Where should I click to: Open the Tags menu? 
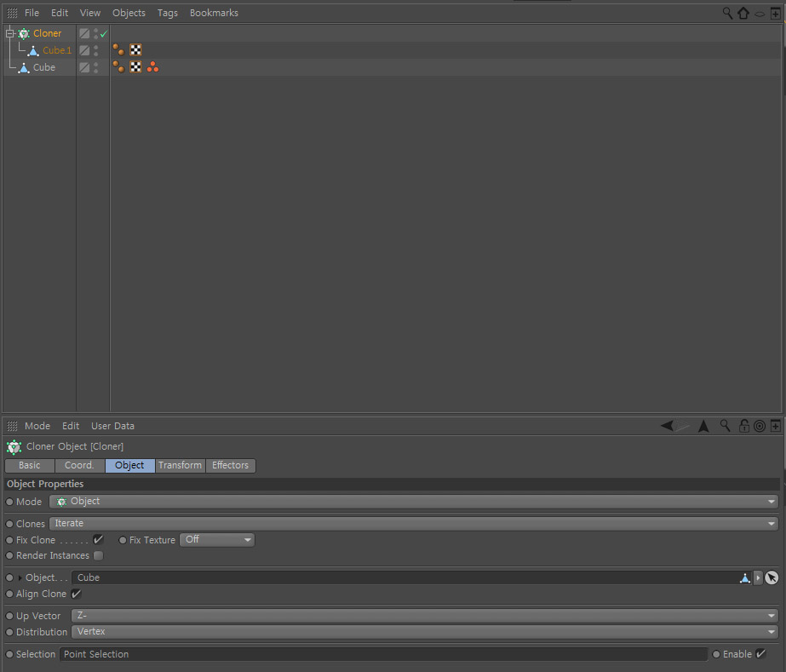168,13
